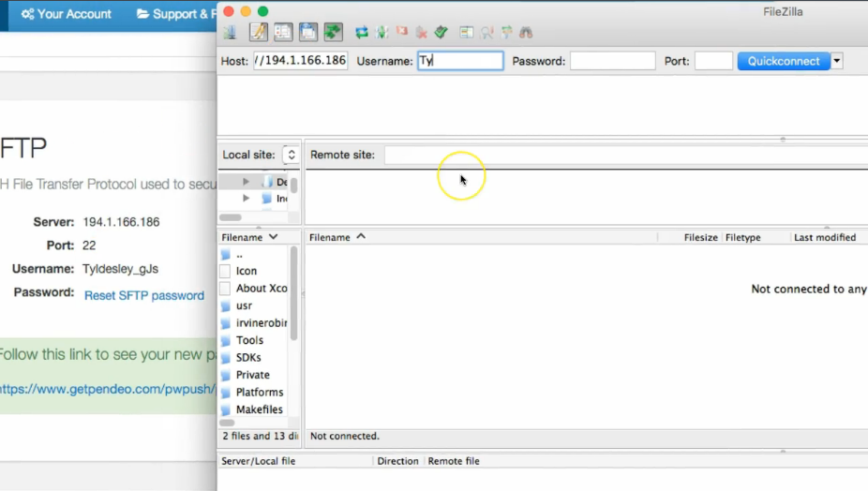Toggle synchronized browsing
The width and height of the screenshot is (868, 491).
click(x=506, y=33)
